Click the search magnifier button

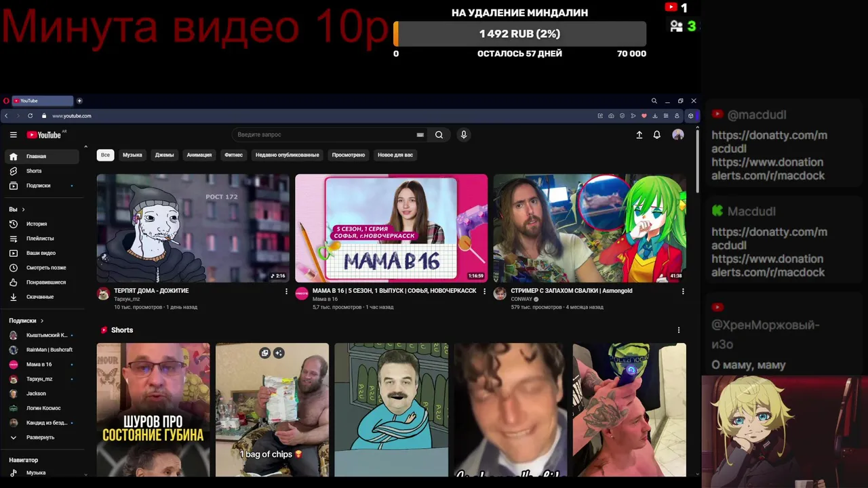click(439, 135)
